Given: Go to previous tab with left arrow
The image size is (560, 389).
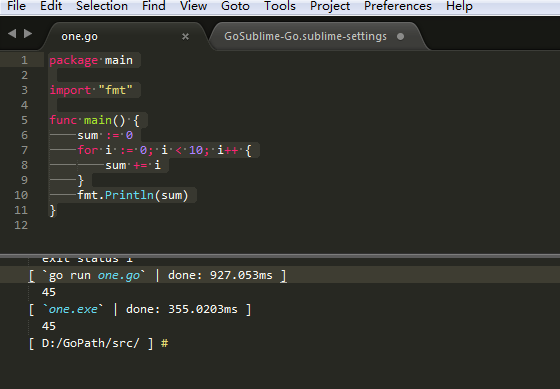Looking at the screenshot, I should pyautogui.click(x=12, y=34).
